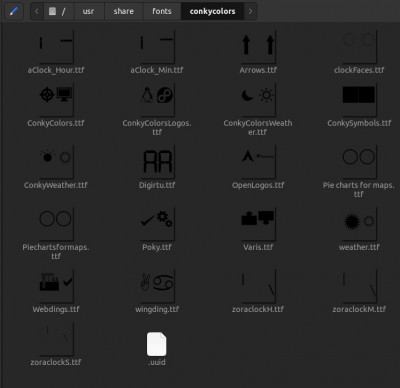The width and height of the screenshot is (400, 388).
Task: Select the conkycolors breadcrumb
Action: tap(212, 11)
